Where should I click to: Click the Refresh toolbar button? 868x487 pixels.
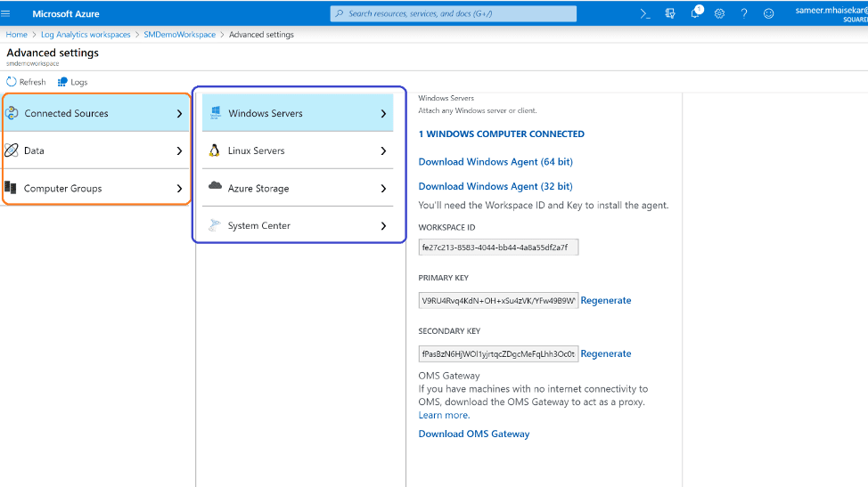coord(26,82)
